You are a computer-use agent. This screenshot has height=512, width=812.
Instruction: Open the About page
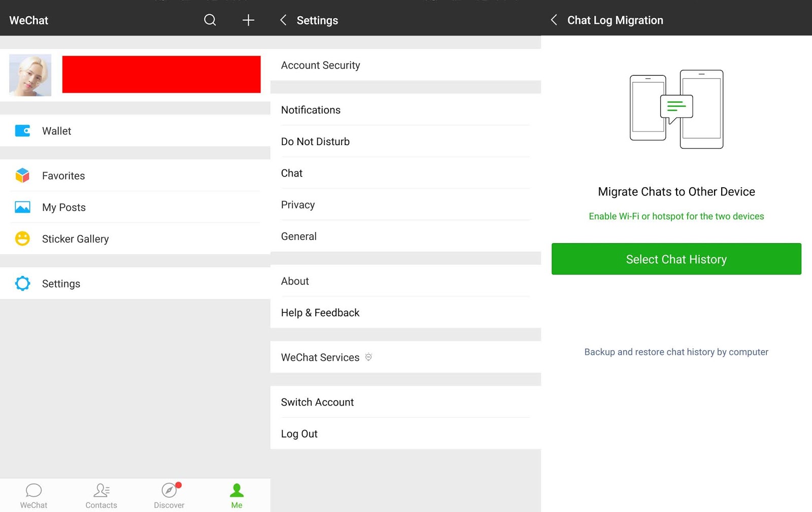405,281
